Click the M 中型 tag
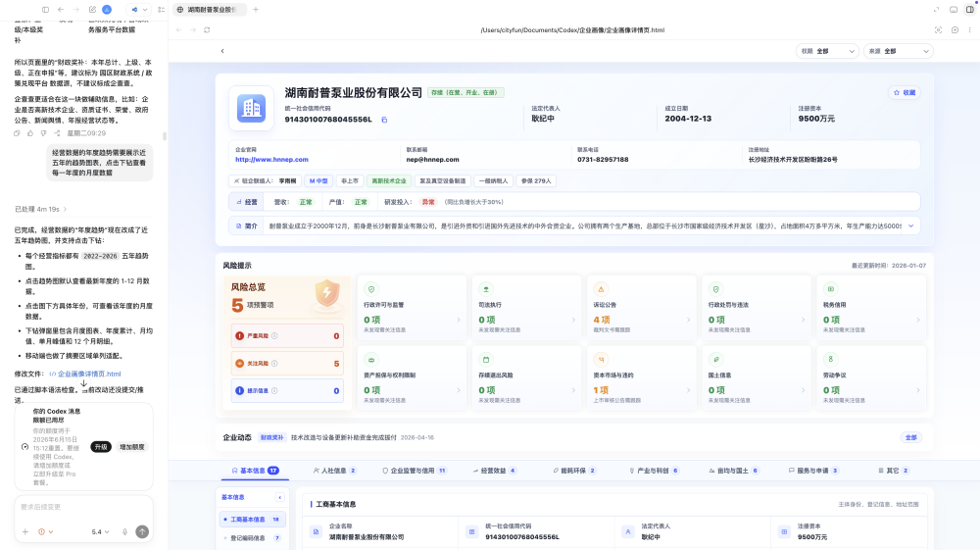 (x=318, y=180)
